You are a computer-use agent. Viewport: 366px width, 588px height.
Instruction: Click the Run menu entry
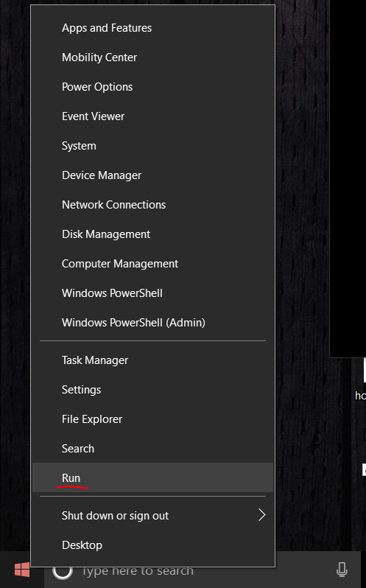click(x=153, y=477)
